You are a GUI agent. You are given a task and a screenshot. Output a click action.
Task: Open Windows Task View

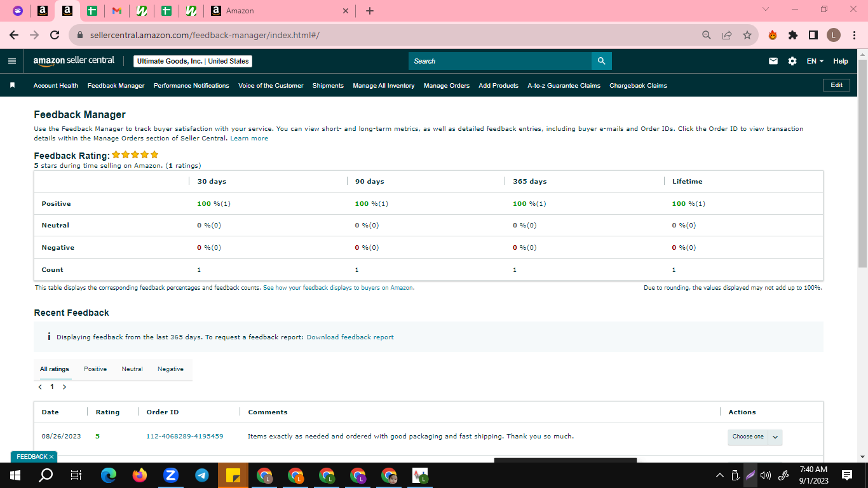click(76, 475)
